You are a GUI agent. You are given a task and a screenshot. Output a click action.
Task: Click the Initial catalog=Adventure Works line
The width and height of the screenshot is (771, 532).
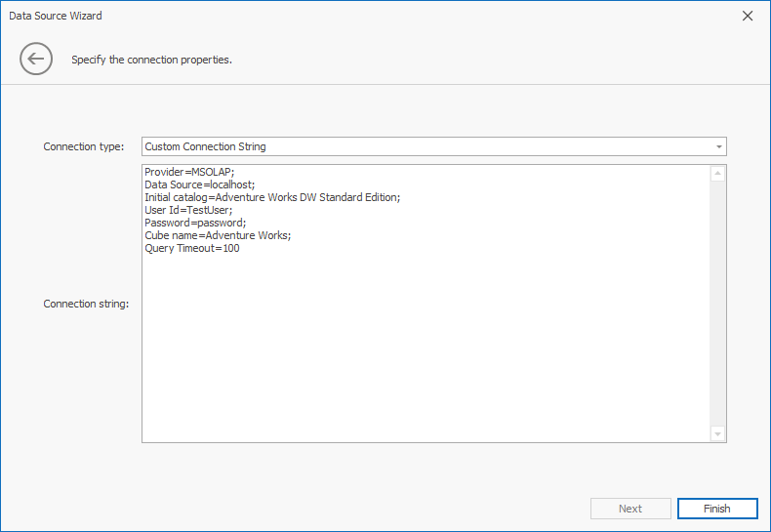click(272, 197)
